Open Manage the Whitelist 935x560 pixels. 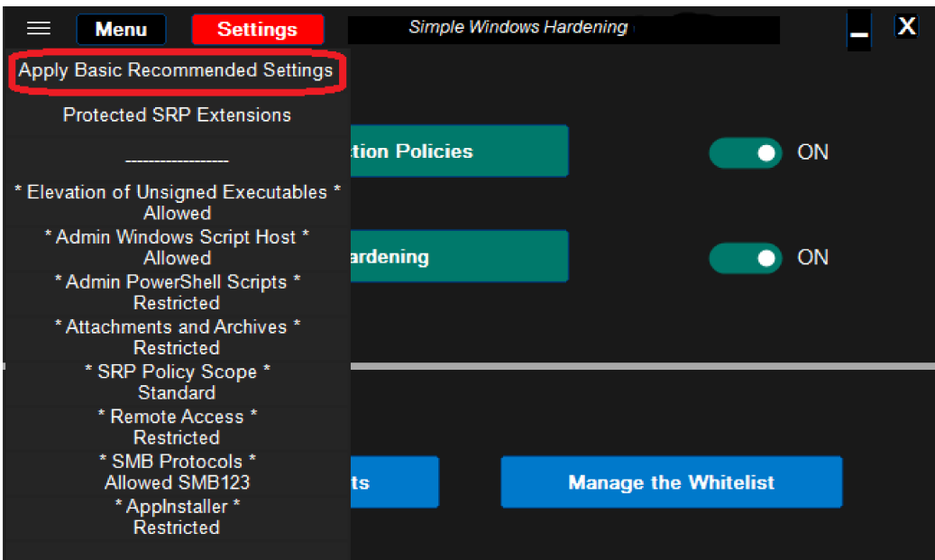671,482
